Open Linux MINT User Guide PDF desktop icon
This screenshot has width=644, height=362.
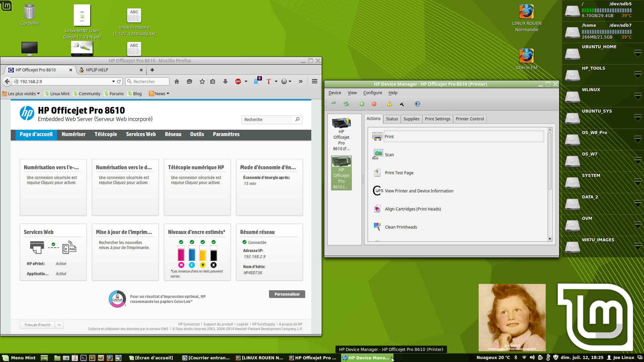(x=82, y=22)
